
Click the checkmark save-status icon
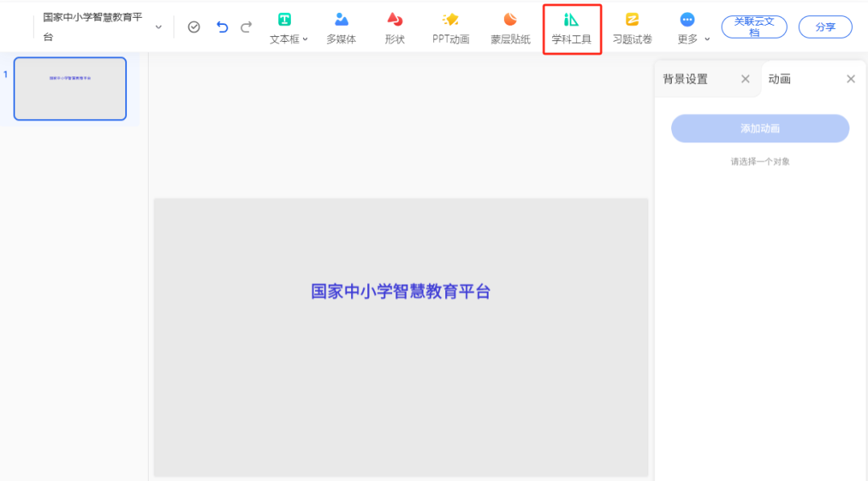click(x=194, y=27)
